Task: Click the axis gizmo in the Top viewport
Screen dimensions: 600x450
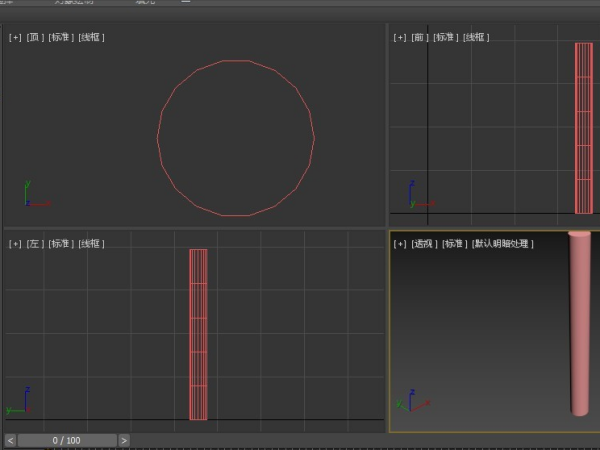Action: pyautogui.click(x=37, y=194)
